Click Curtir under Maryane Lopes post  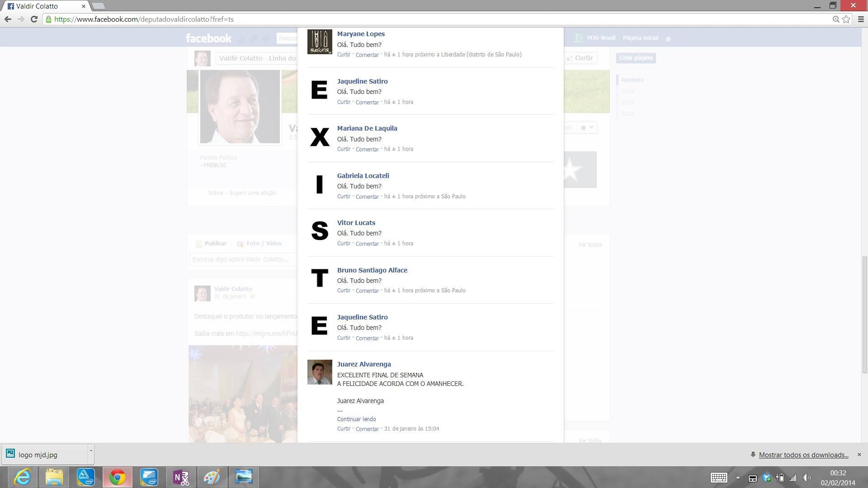pyautogui.click(x=344, y=55)
